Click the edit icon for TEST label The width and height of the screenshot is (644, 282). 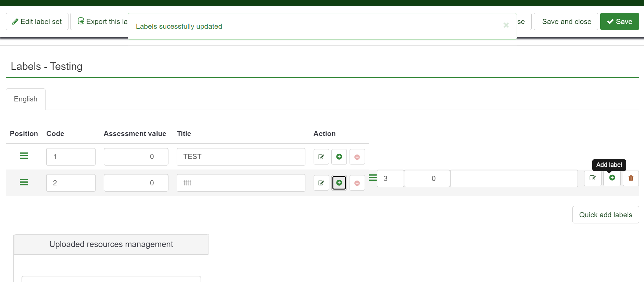click(321, 157)
